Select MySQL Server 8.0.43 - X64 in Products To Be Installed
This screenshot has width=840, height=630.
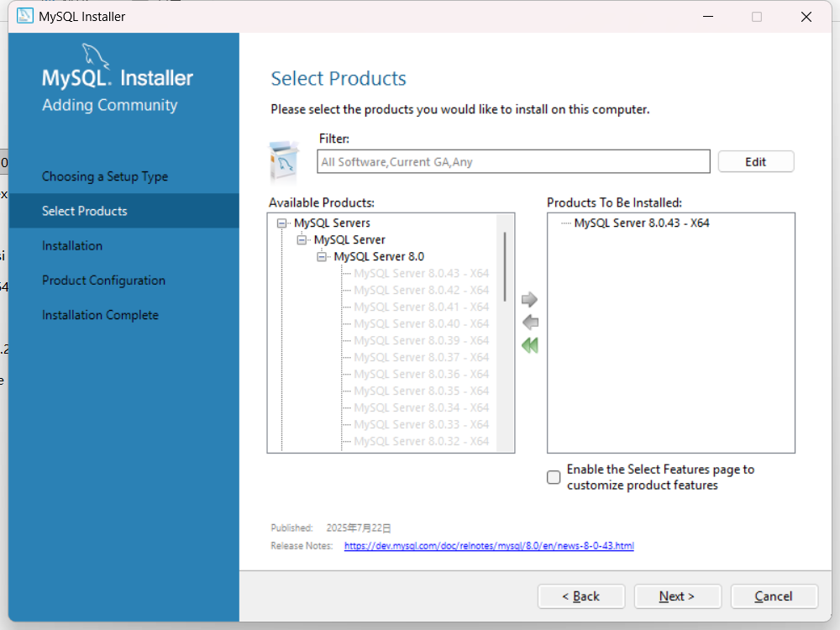[642, 223]
